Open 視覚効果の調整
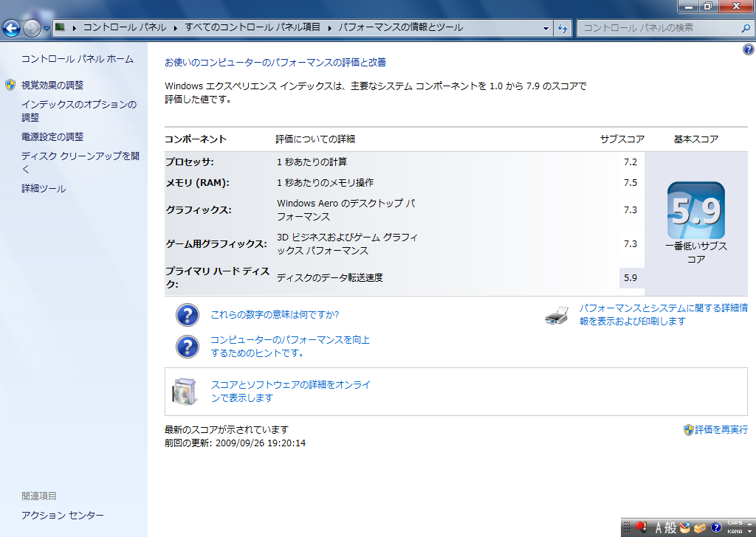 click(52, 86)
